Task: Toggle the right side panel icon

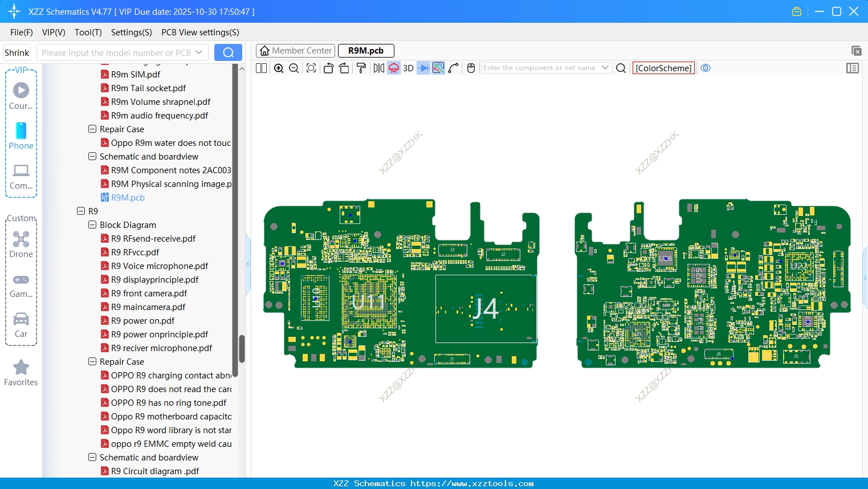Action: pos(852,68)
